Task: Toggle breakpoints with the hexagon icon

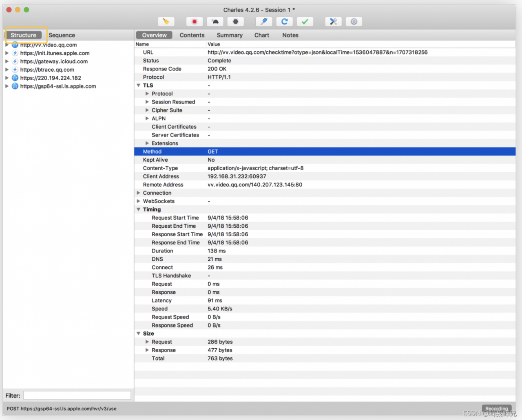Action: click(235, 22)
